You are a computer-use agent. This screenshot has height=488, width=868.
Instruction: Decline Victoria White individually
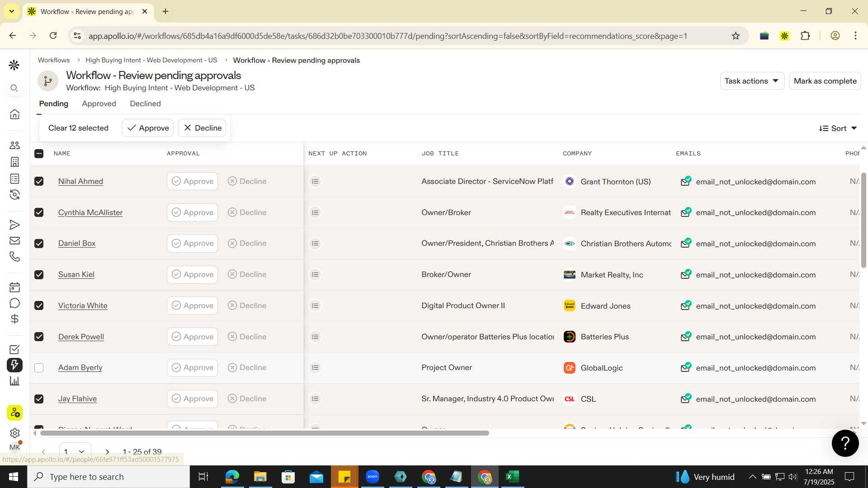[247, 305]
